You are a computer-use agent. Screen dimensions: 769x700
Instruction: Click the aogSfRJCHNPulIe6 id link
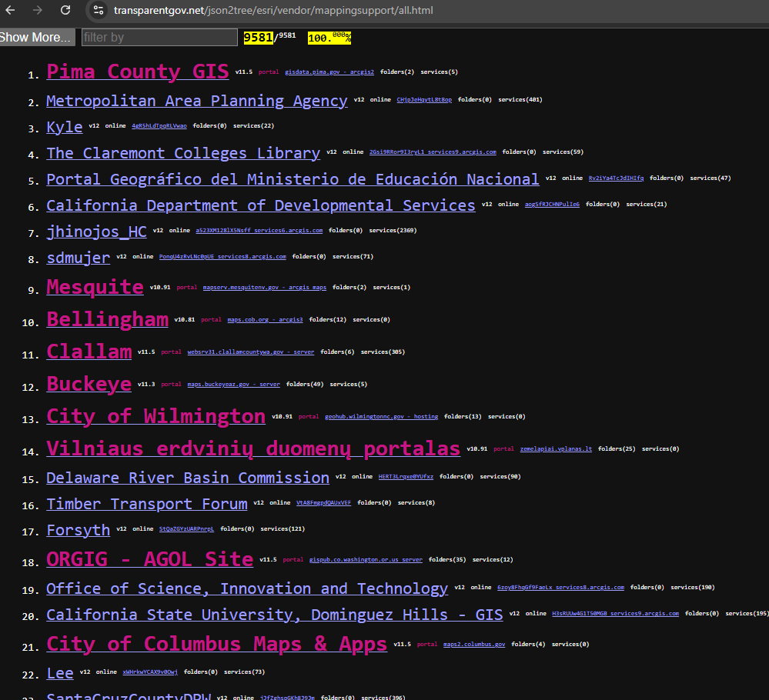pos(552,205)
